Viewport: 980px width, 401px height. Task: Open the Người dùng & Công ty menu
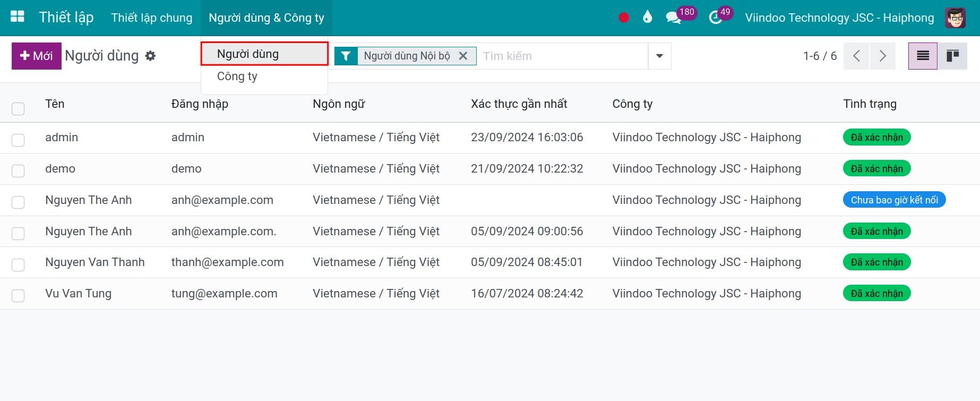pos(267,18)
